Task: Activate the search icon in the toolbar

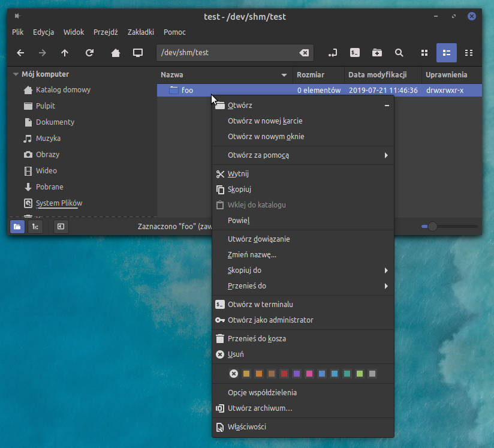Action: pos(399,53)
